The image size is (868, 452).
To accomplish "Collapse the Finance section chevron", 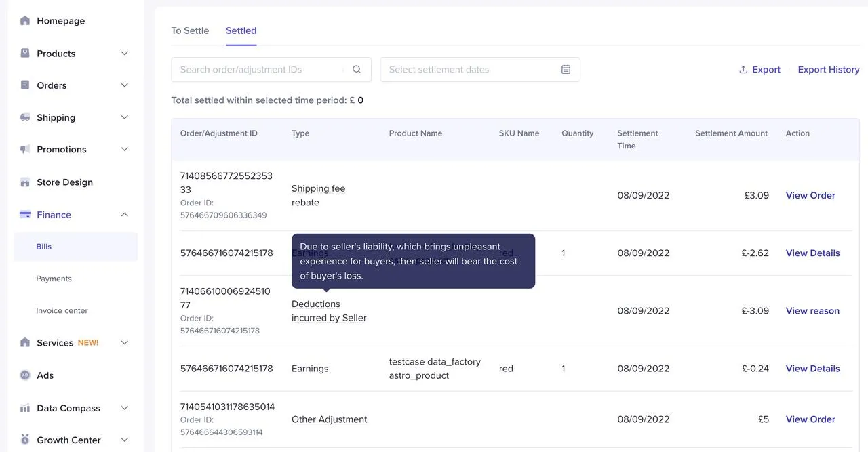I will tap(124, 215).
